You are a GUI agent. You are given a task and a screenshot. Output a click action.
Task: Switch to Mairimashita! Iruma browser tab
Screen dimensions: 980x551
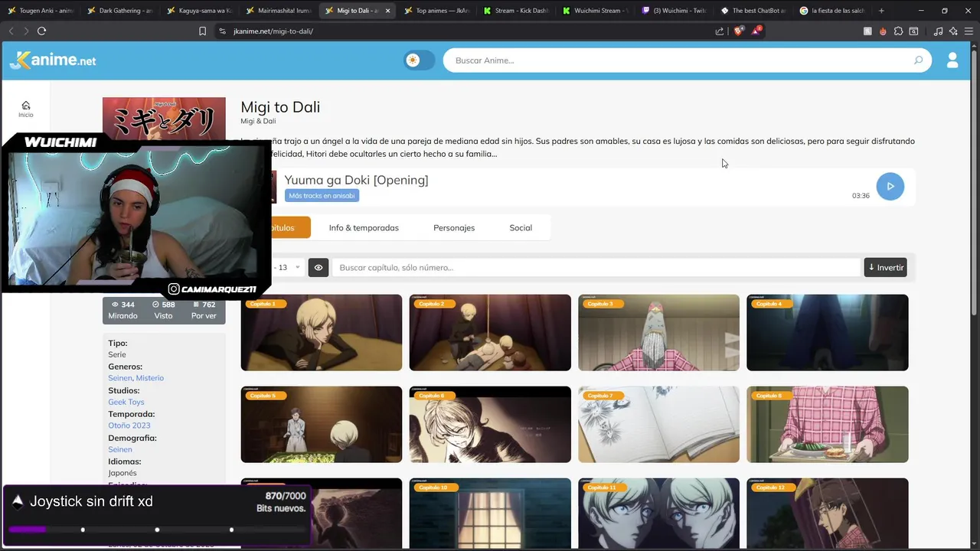pyautogui.click(x=279, y=11)
